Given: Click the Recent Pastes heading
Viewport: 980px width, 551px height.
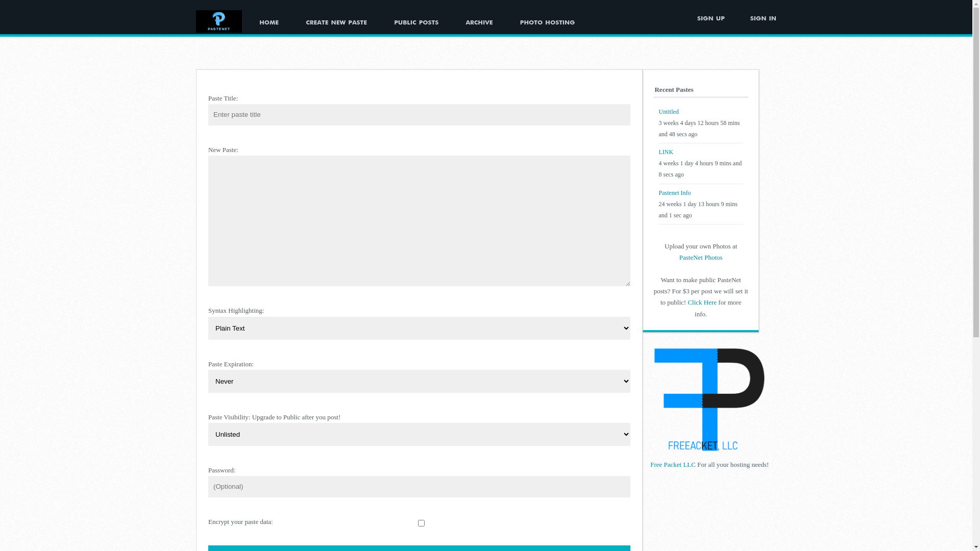Looking at the screenshot, I should point(674,90).
